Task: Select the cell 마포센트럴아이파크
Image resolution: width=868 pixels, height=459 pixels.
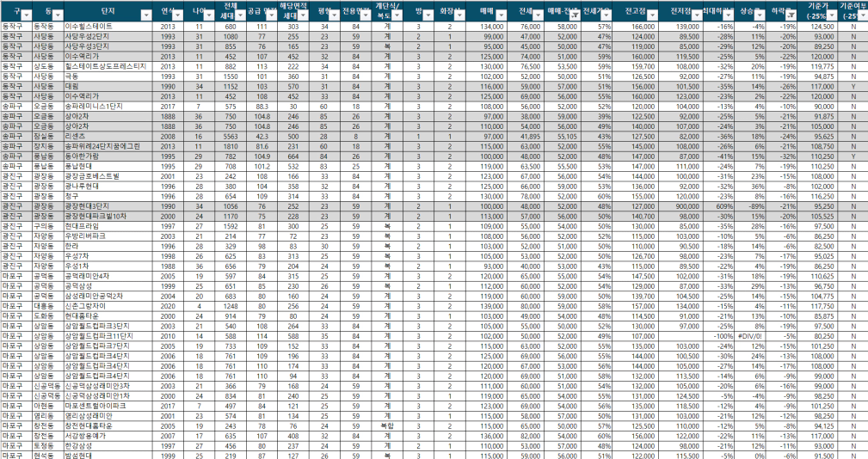Action: coord(108,406)
